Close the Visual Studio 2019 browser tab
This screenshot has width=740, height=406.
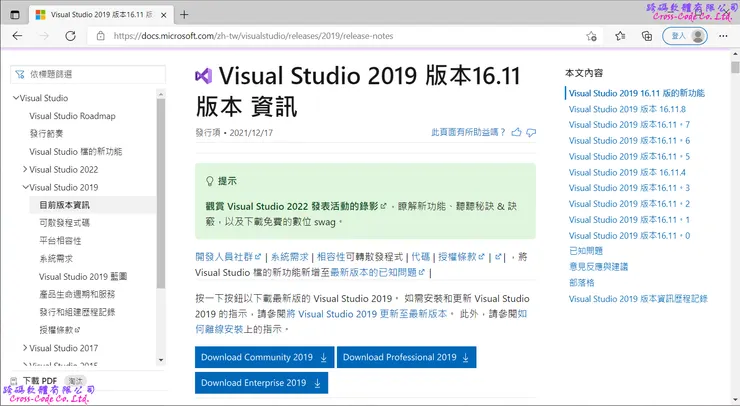pos(163,15)
